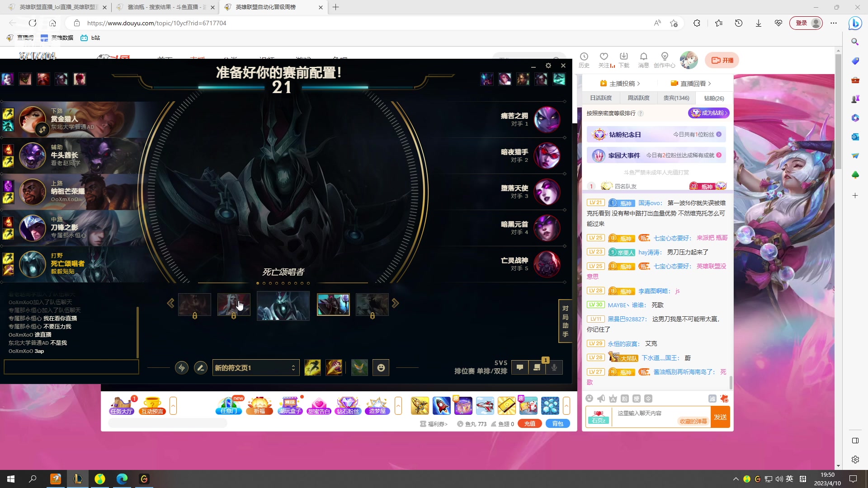The image size is (868, 488).
Task: Toggle the voice chat microphone button
Action: point(554,367)
